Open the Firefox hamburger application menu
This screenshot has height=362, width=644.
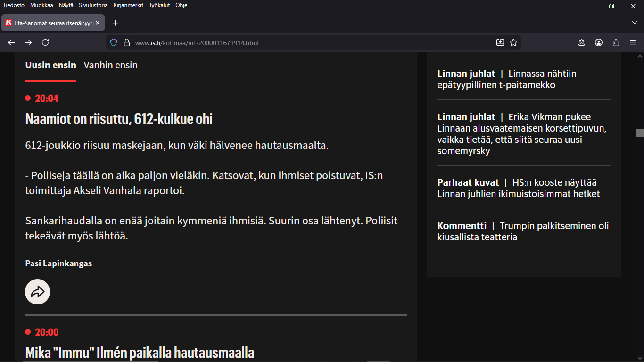point(633,42)
